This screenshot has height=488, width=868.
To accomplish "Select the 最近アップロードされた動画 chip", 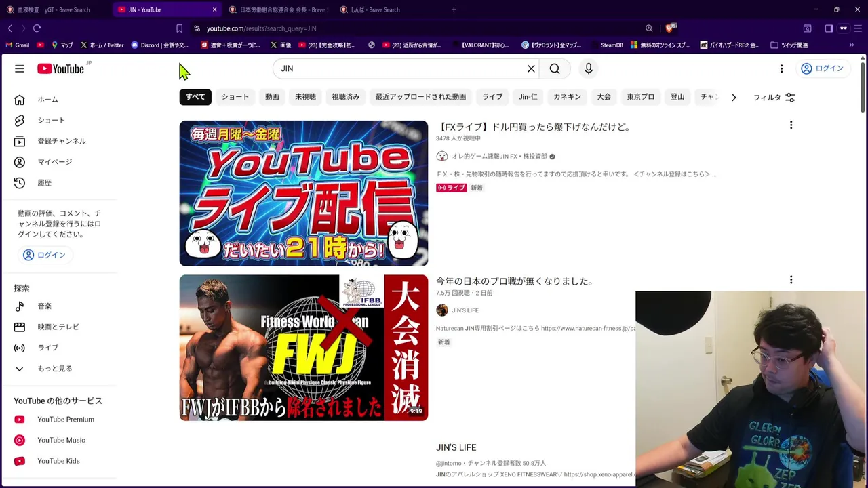I will 420,97.
